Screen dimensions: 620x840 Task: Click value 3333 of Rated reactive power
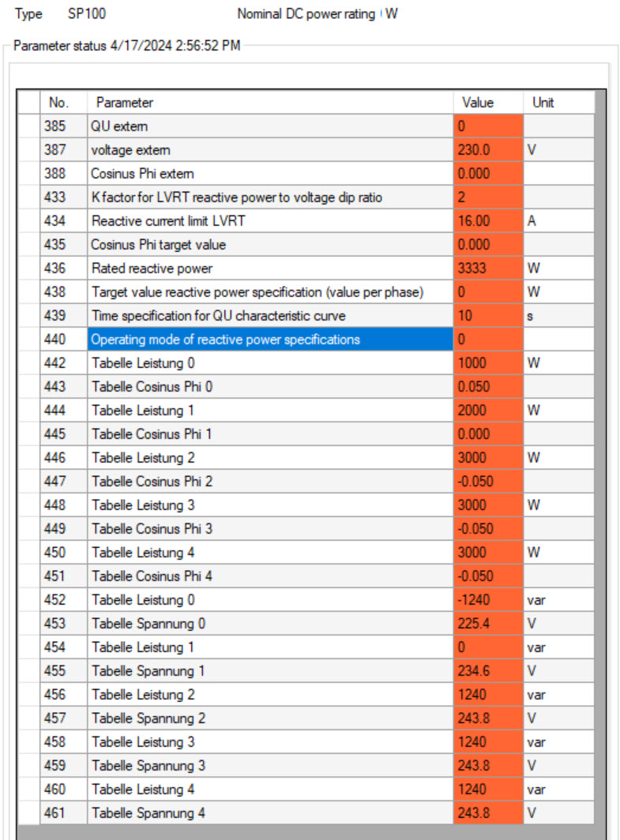point(487,268)
